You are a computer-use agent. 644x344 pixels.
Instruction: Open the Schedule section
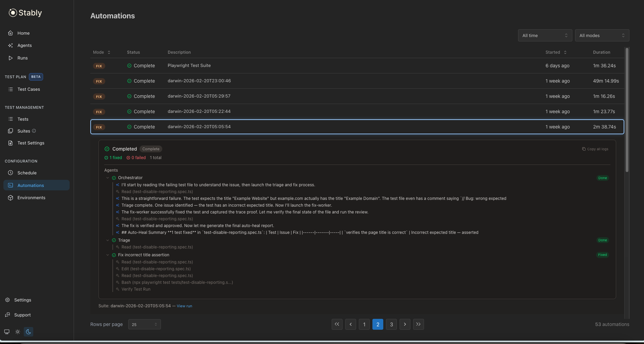[26, 173]
